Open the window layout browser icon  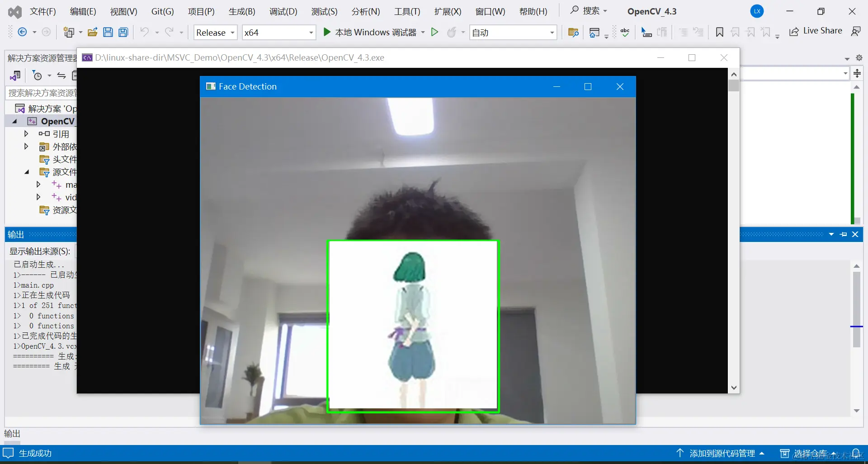coord(594,32)
